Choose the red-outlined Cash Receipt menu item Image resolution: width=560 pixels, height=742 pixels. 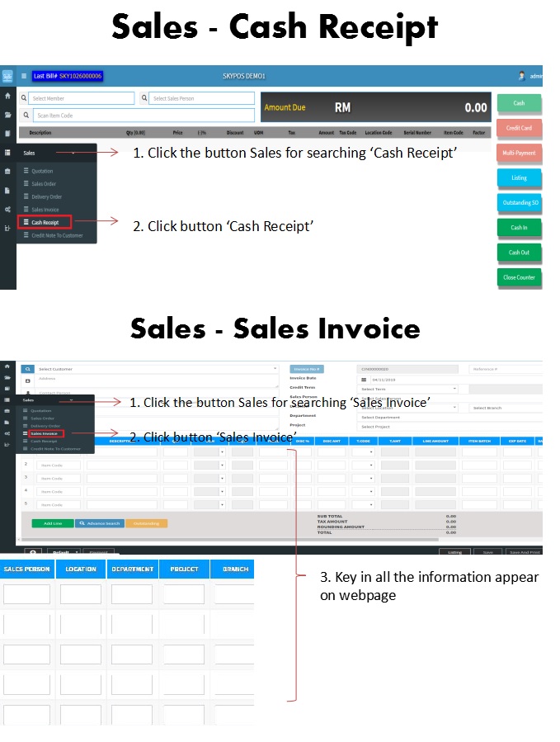pyautogui.click(x=45, y=222)
